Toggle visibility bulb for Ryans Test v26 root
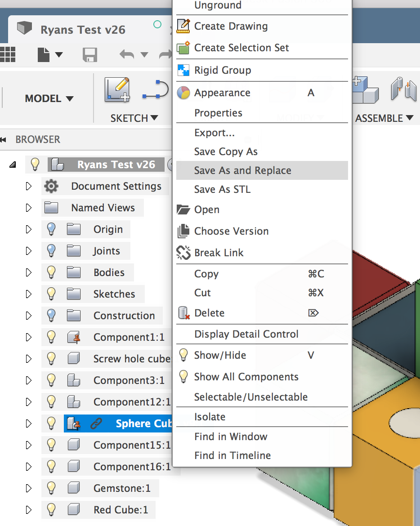The width and height of the screenshot is (420, 526). coord(35,165)
